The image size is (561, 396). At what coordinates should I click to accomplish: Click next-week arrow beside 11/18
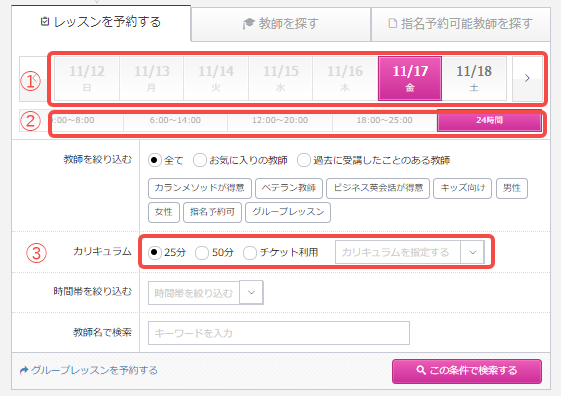click(527, 78)
